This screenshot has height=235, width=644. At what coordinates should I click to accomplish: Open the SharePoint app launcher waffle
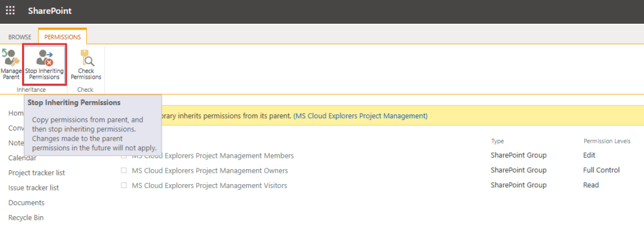tap(10, 11)
